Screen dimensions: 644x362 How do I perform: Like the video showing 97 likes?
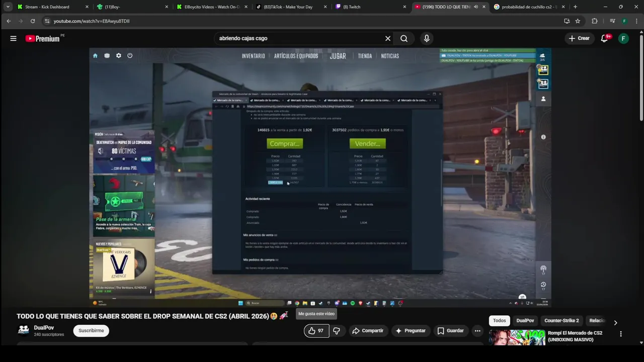(x=316, y=331)
